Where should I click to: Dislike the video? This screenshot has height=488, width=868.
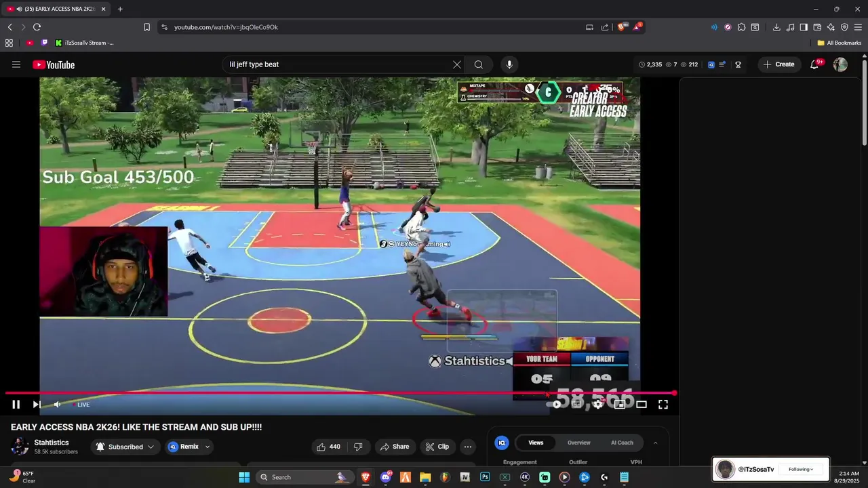358,447
